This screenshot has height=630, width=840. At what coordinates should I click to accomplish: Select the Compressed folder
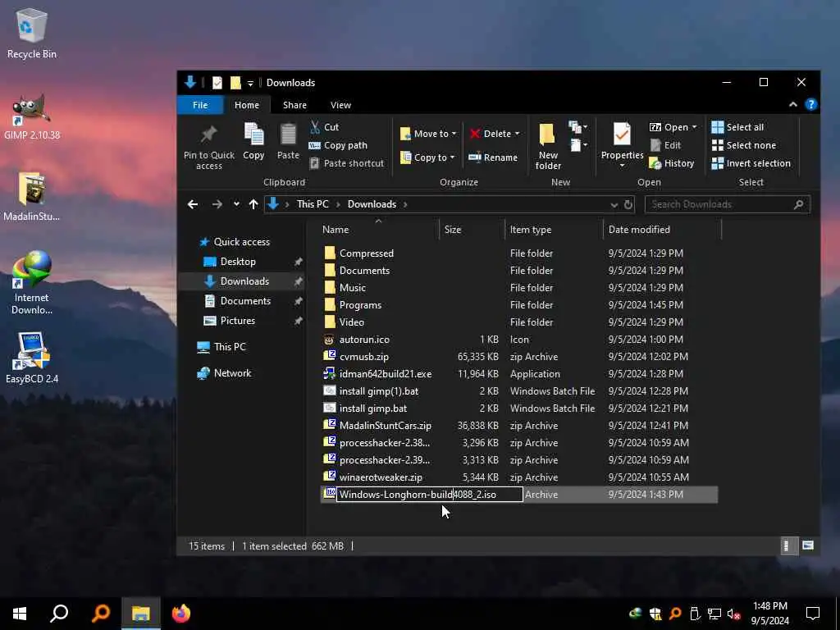[367, 253]
